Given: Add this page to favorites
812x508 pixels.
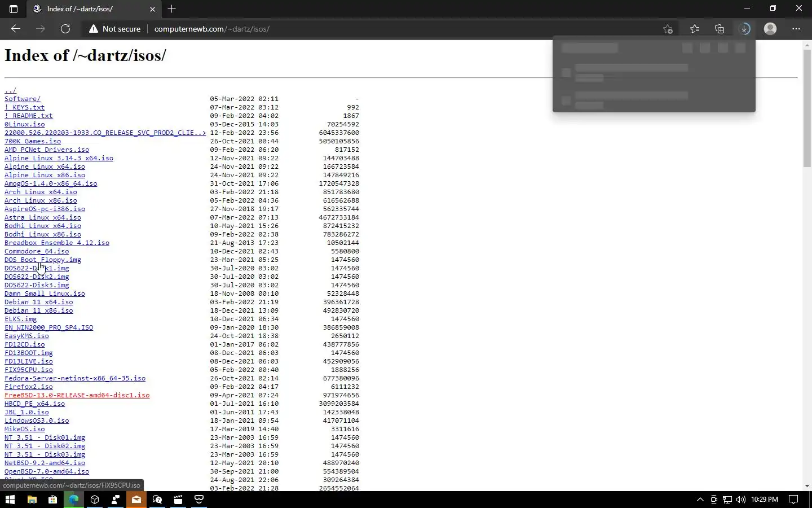Looking at the screenshot, I should coord(668,29).
